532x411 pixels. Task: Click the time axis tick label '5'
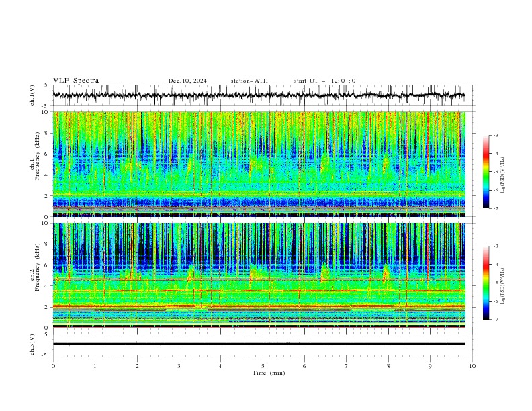point(263,366)
